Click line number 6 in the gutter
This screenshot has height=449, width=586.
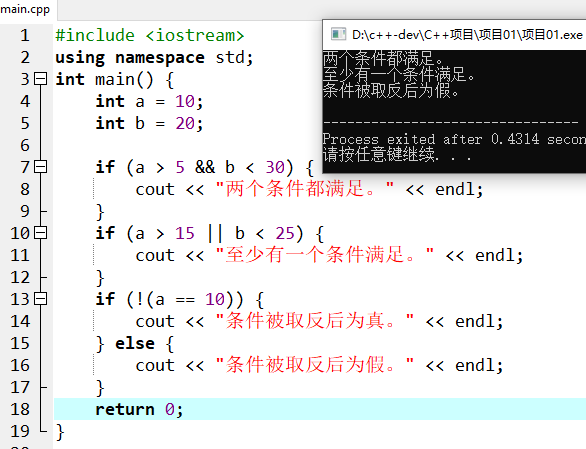(25, 145)
